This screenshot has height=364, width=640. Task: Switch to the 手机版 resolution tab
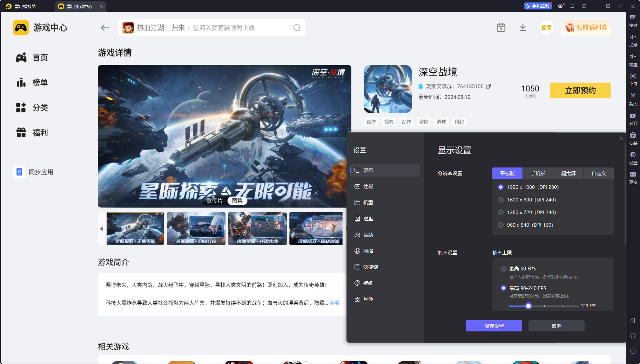(537, 173)
